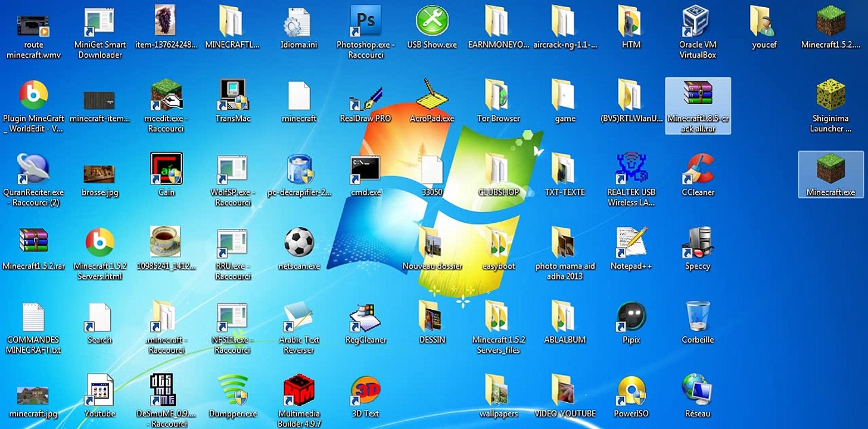The image size is (868, 429).
Task: Open Dumpper.exe
Action: [233, 390]
